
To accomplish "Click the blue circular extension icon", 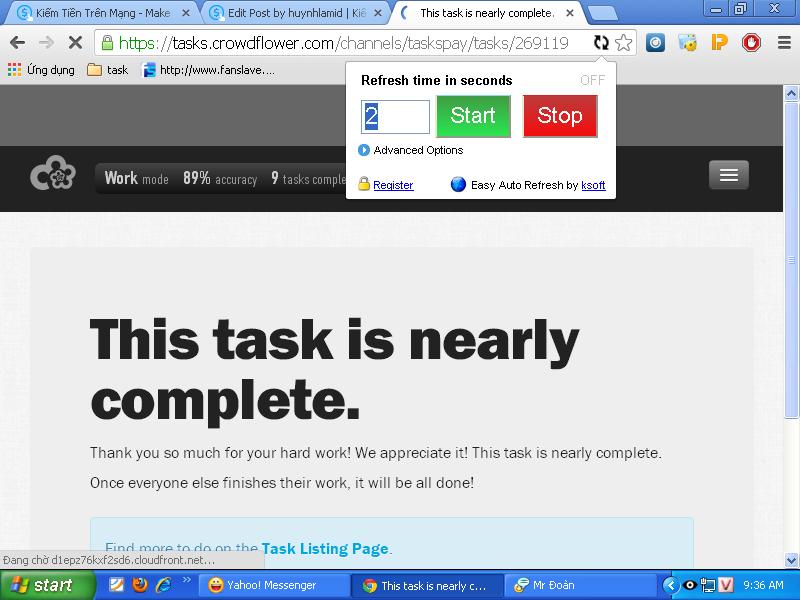I will (x=655, y=43).
